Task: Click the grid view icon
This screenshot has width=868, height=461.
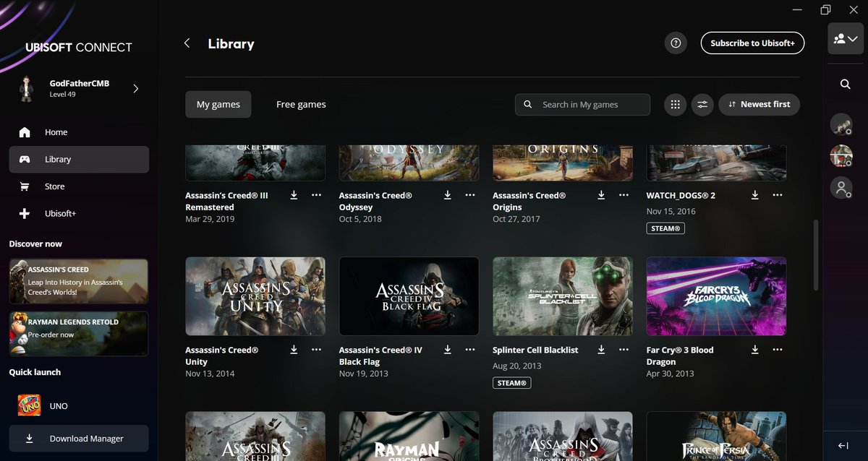Action: tap(675, 104)
